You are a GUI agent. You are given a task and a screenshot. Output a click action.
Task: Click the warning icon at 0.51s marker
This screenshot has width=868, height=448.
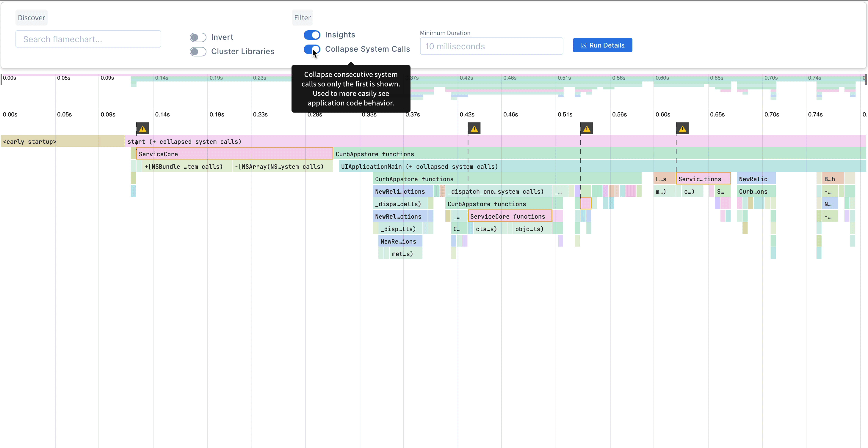(x=586, y=129)
